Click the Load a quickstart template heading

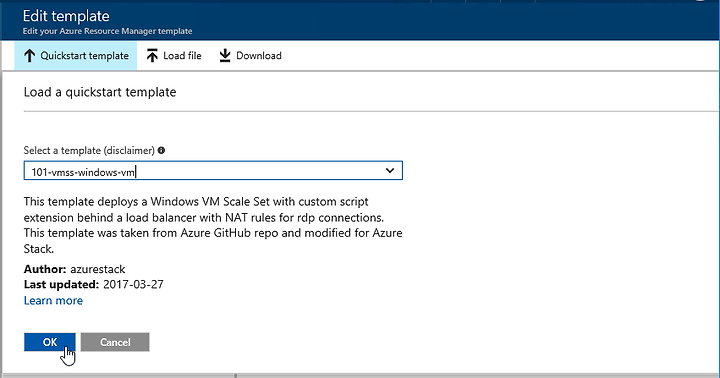point(100,92)
